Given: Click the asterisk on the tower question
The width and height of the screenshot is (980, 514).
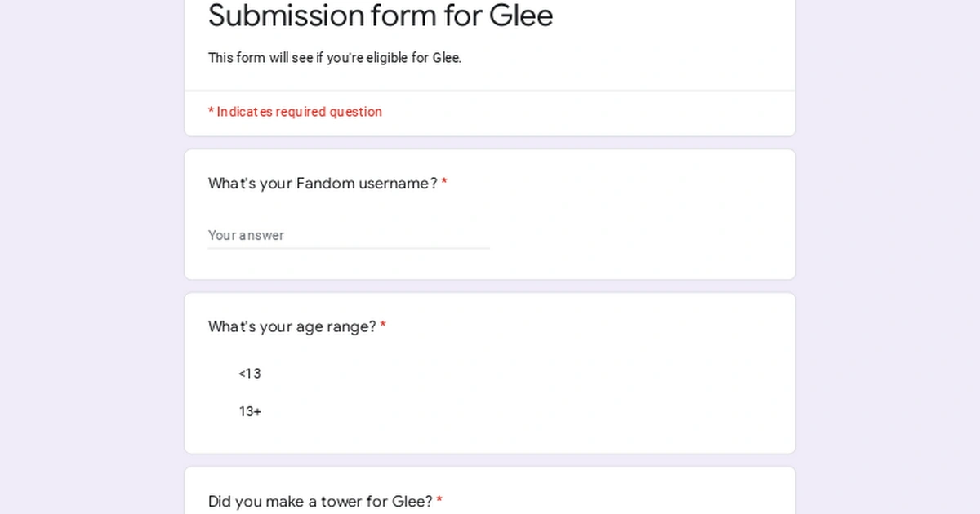Looking at the screenshot, I should (x=439, y=501).
